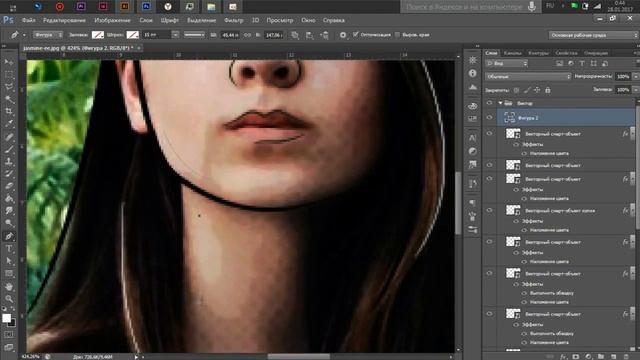Open path alignment options
This screenshot has width=640, height=360.
pos(310,36)
